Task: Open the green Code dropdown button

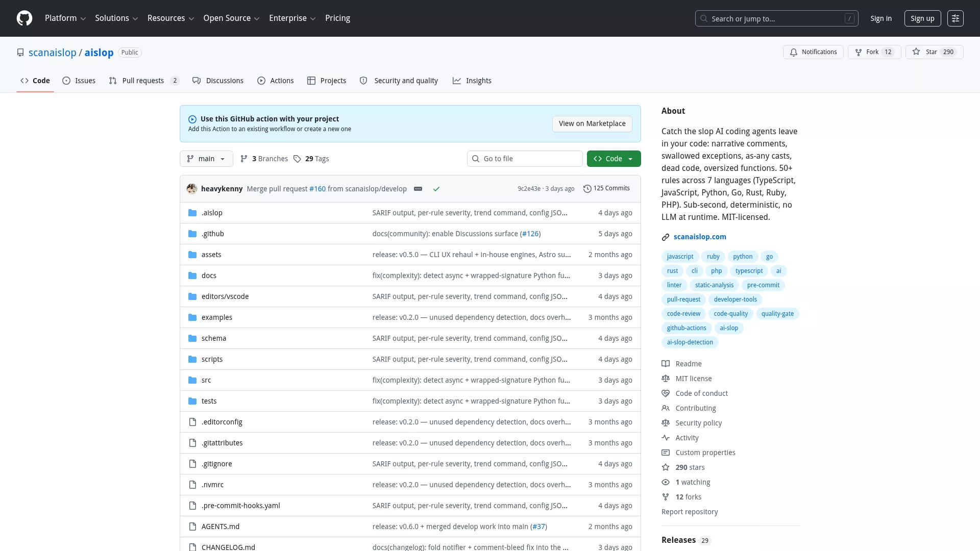Action: pyautogui.click(x=614, y=159)
